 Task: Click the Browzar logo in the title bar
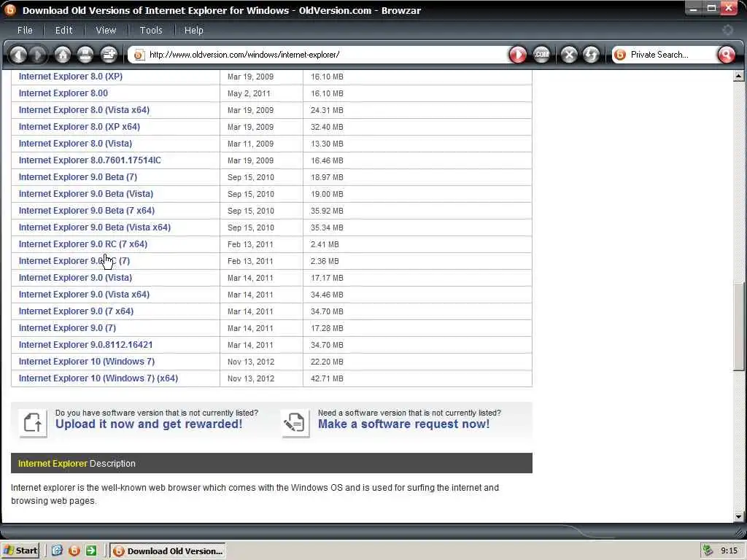click(x=10, y=9)
